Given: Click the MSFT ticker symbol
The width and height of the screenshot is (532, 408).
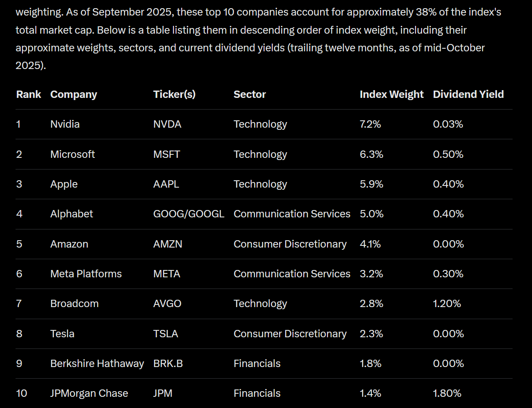Looking at the screenshot, I should point(167,154).
